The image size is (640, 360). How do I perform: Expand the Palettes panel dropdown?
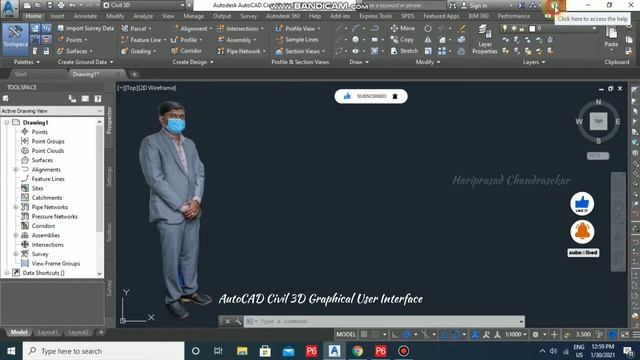pos(27,62)
